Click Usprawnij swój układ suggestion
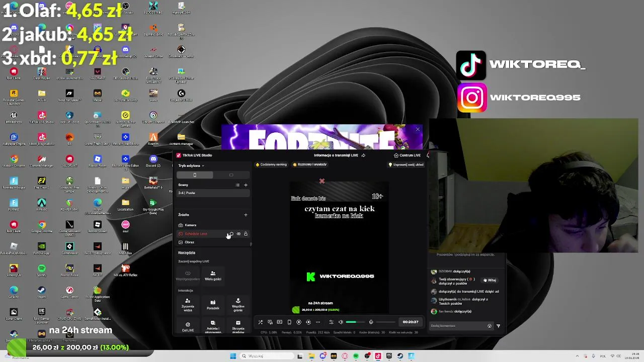644x362 pixels. pos(406,164)
